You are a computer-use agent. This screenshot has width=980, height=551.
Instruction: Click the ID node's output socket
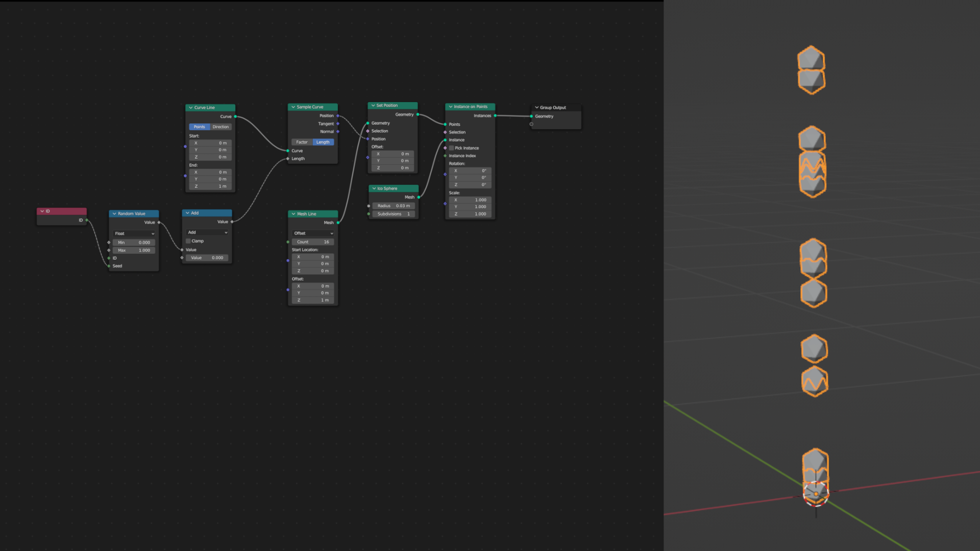tap(87, 220)
